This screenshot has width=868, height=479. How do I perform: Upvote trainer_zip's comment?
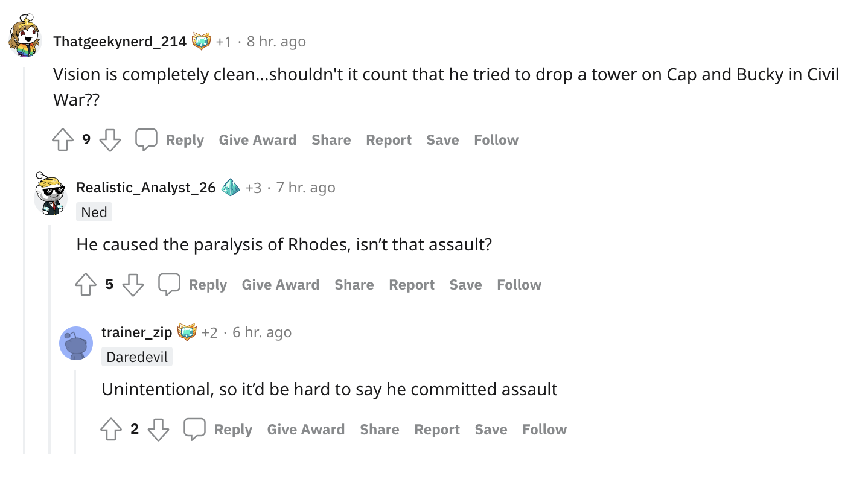coord(111,430)
